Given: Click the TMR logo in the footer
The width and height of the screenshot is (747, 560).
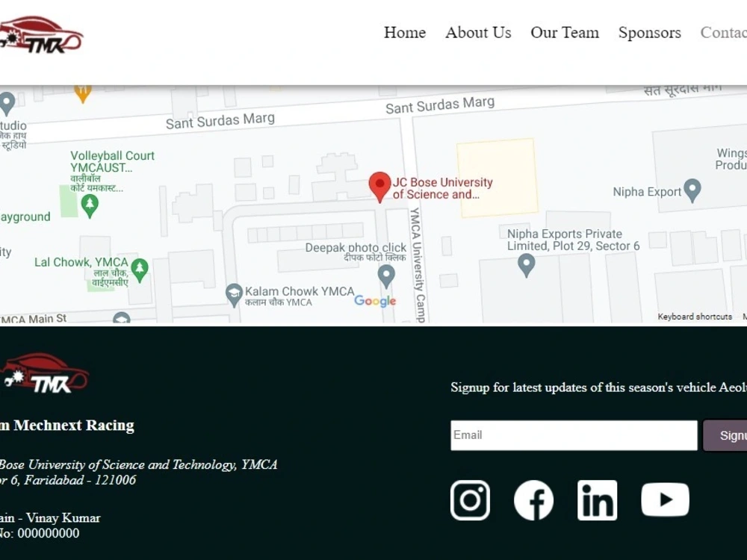Looking at the screenshot, I should tap(44, 373).
